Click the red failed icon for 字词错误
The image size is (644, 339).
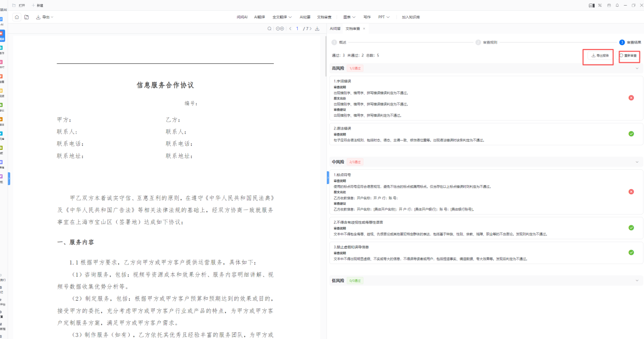pyautogui.click(x=631, y=97)
